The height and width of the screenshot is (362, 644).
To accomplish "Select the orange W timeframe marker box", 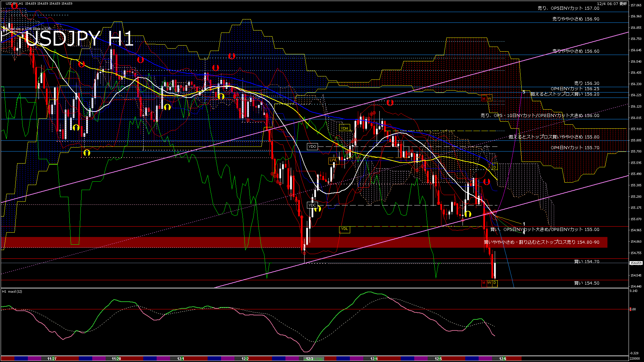I will point(490,283).
